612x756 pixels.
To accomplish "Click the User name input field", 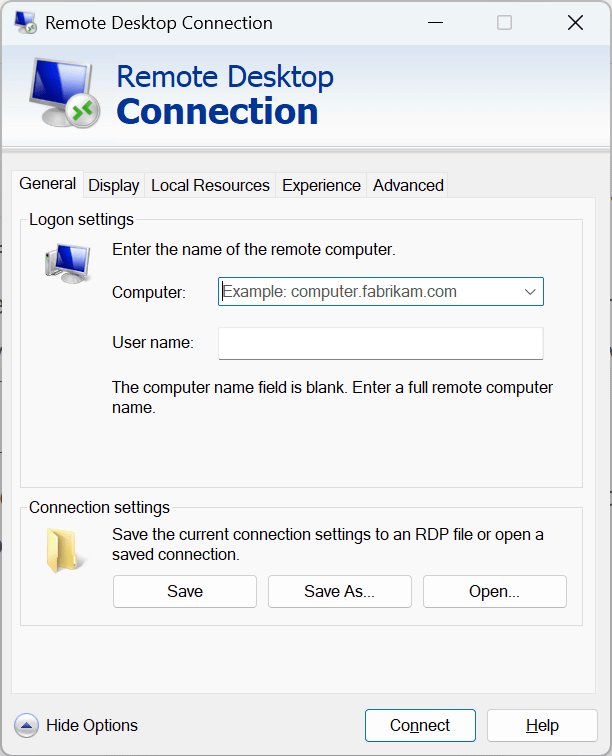I will [x=380, y=343].
